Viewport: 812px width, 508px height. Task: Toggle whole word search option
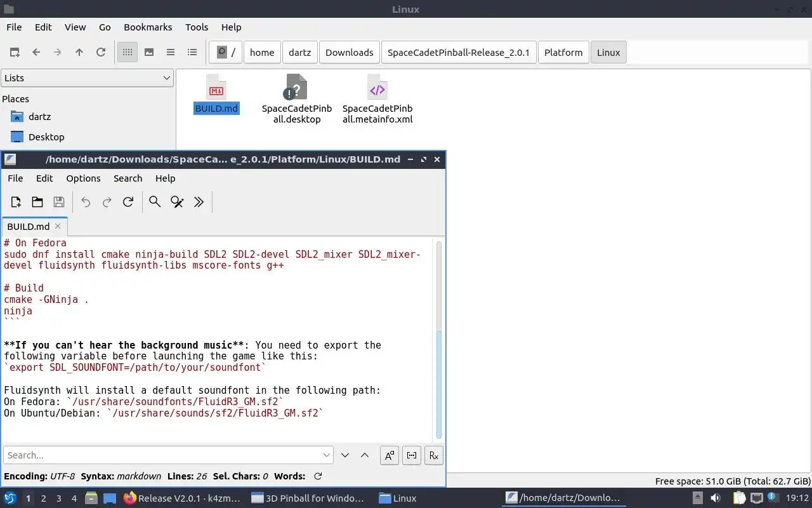[x=412, y=455]
